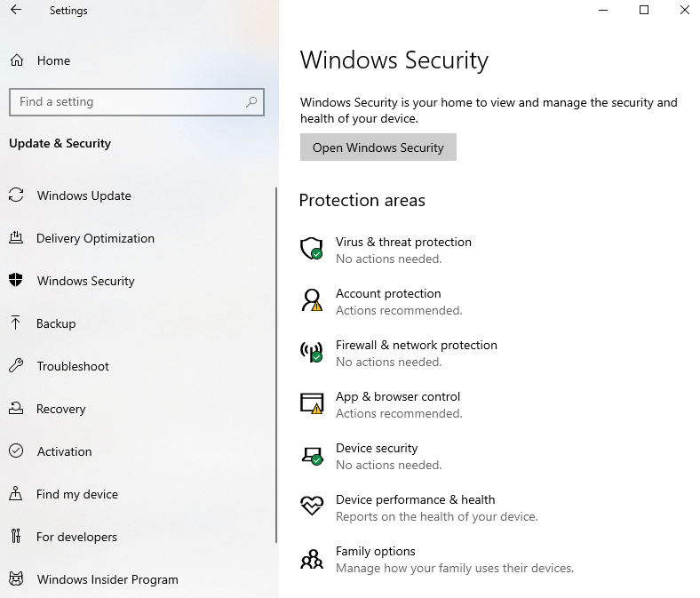Open the Home settings page
The height and width of the screenshot is (598, 700).
click(53, 60)
